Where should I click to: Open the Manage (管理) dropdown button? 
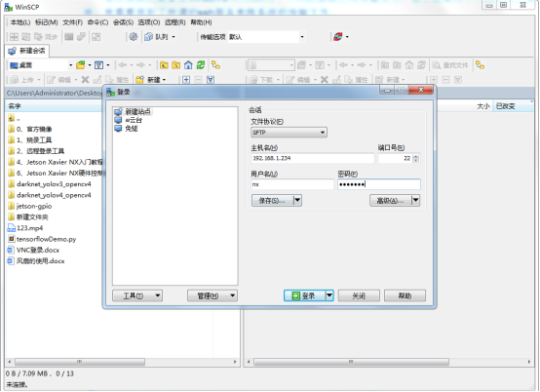[x=212, y=295]
